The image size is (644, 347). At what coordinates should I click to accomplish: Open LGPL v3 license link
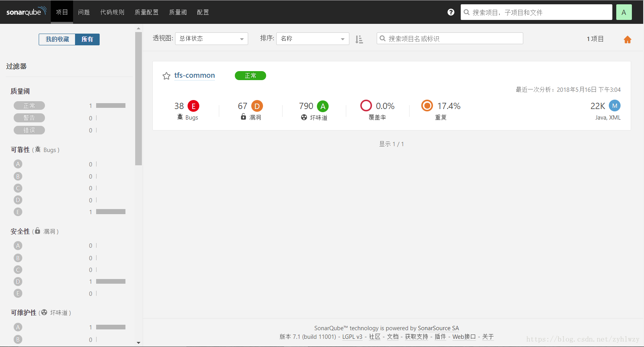[352, 336]
